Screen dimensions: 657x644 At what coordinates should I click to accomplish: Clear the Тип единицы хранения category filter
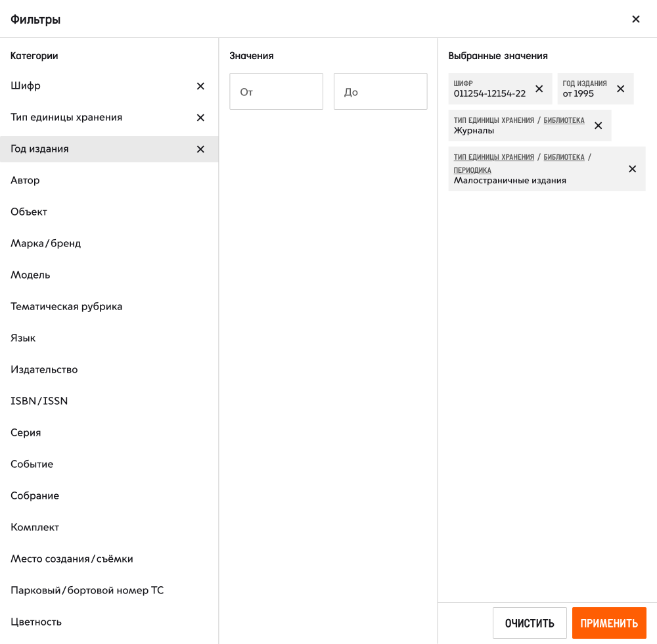[x=200, y=118]
